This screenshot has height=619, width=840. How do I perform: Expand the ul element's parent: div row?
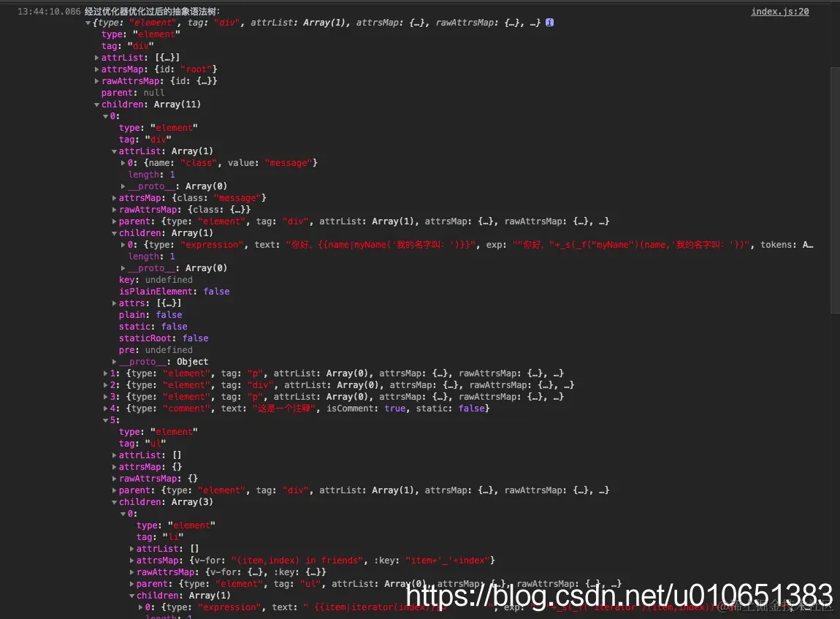(x=114, y=490)
